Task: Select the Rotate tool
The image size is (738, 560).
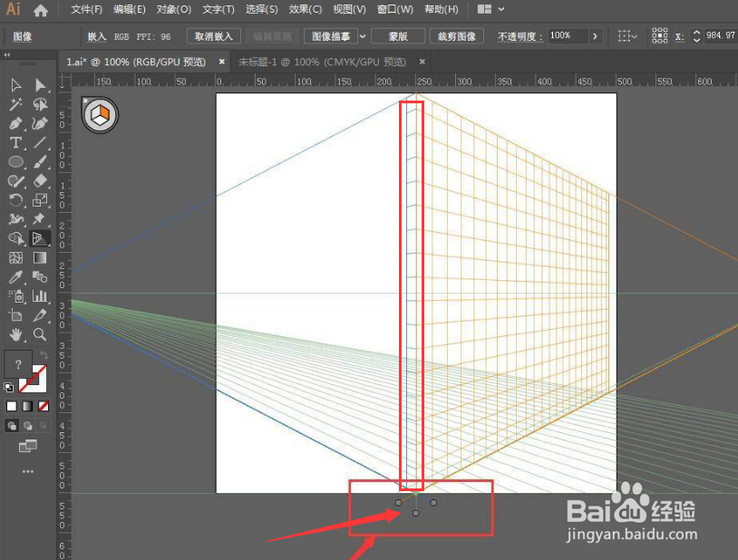Action: point(15,200)
